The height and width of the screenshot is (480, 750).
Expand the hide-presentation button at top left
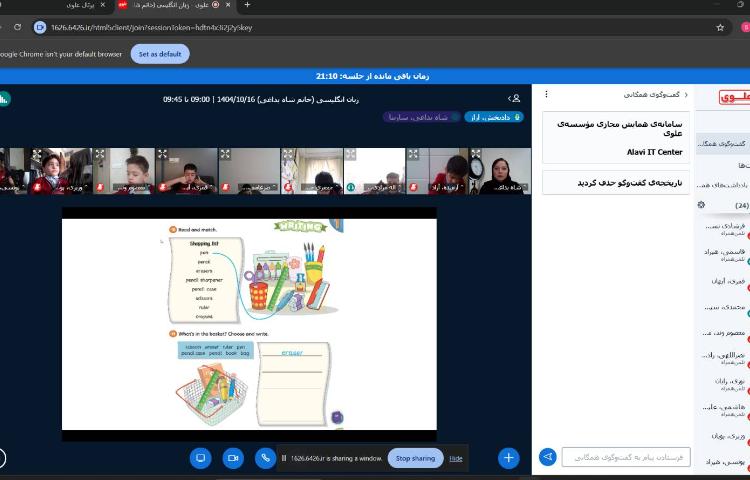pos(3,98)
